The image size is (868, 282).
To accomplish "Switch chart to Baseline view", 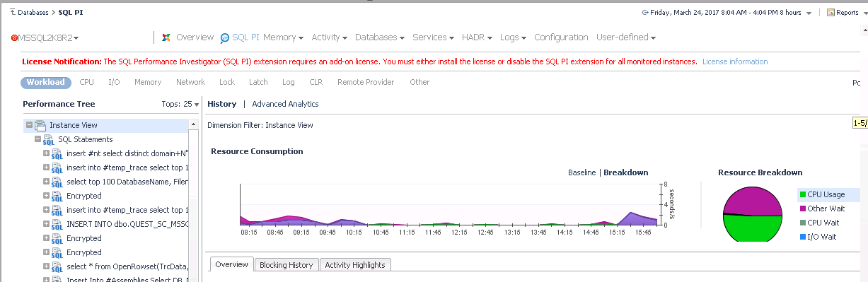I will [582, 172].
